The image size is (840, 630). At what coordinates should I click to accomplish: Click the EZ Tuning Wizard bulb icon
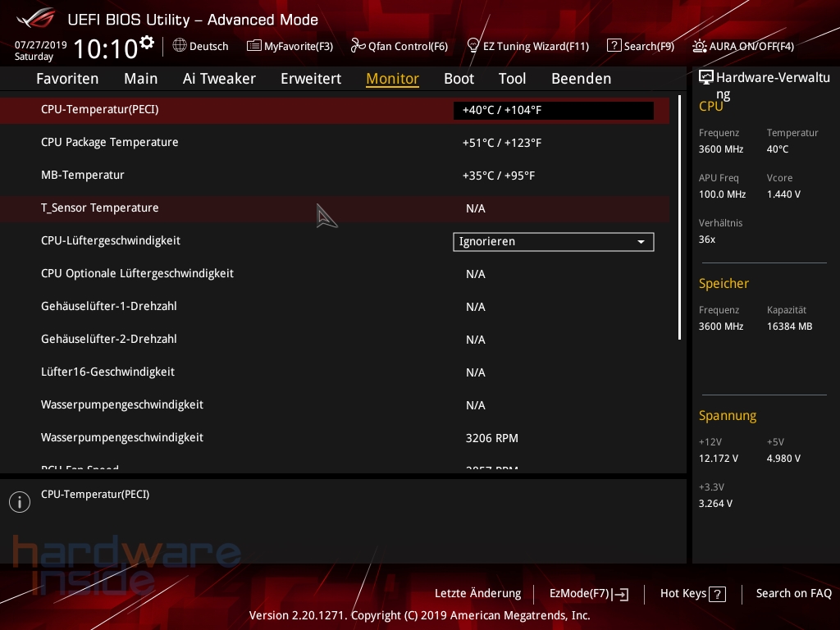pyautogui.click(x=473, y=46)
